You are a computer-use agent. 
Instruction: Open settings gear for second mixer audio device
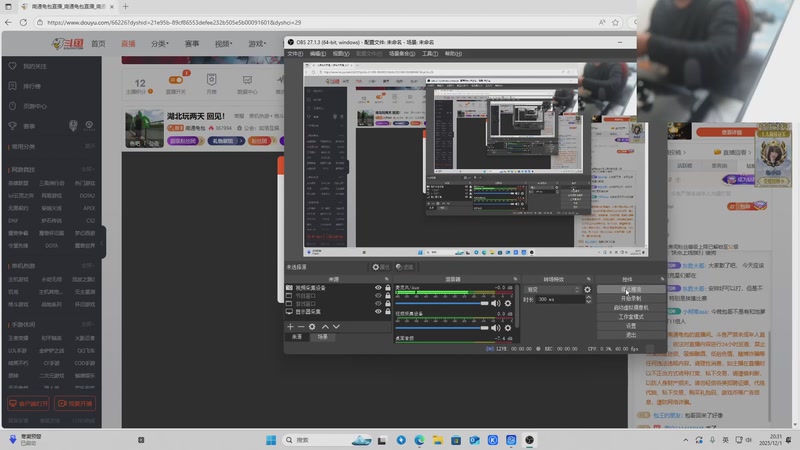(x=508, y=328)
